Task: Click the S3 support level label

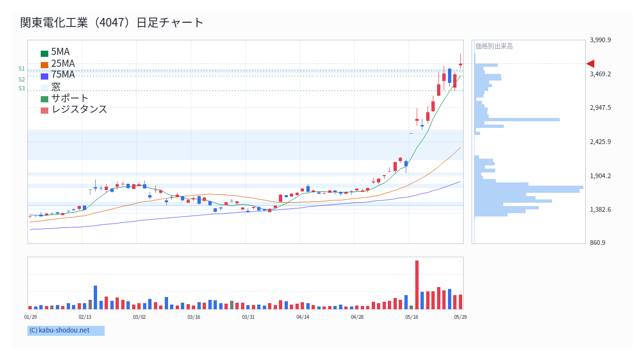Action: (x=22, y=89)
